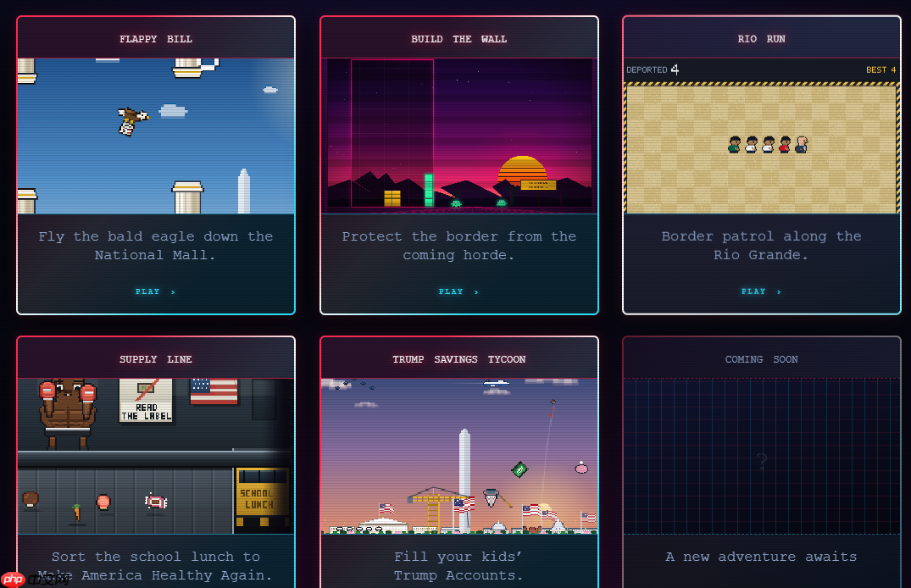Open the Trump Savings Tycoon thumbnail
Image resolution: width=911 pixels, height=588 pixels.
(459, 456)
